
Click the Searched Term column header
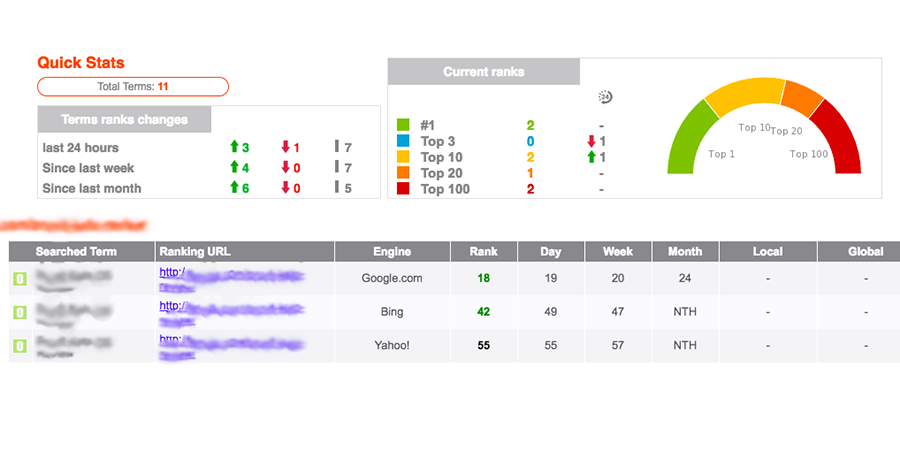click(76, 252)
